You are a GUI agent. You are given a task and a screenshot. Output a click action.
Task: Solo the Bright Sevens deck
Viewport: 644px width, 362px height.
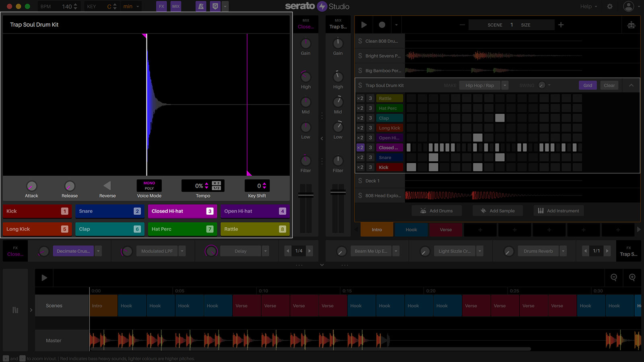tap(360, 56)
